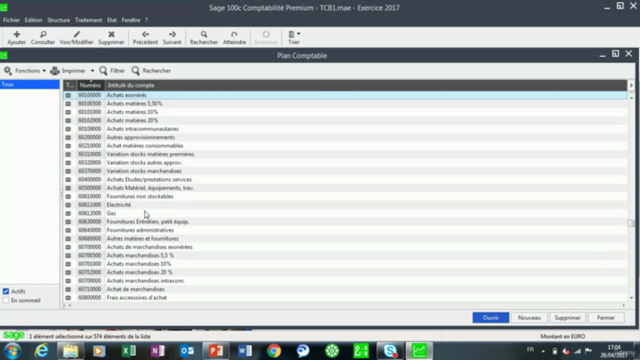This screenshot has width=640, height=360.
Task: Click the Imprimer printer icon
Action: click(55, 71)
